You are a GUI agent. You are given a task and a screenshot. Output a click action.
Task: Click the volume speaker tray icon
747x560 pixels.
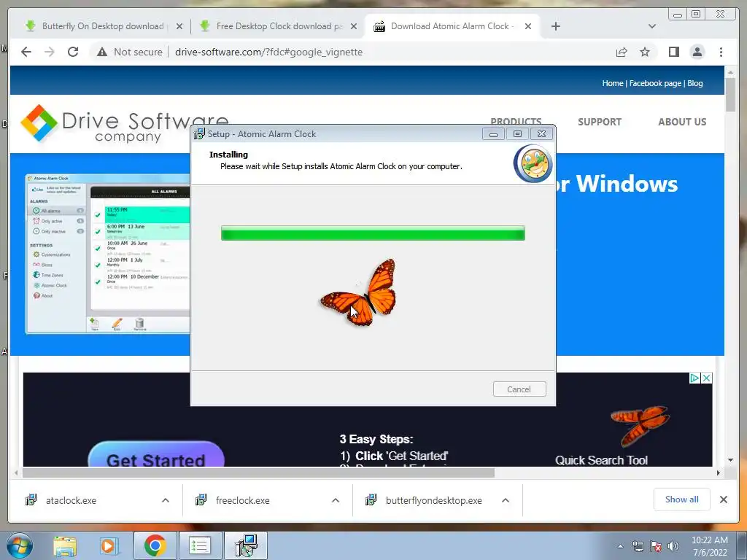tap(673, 546)
